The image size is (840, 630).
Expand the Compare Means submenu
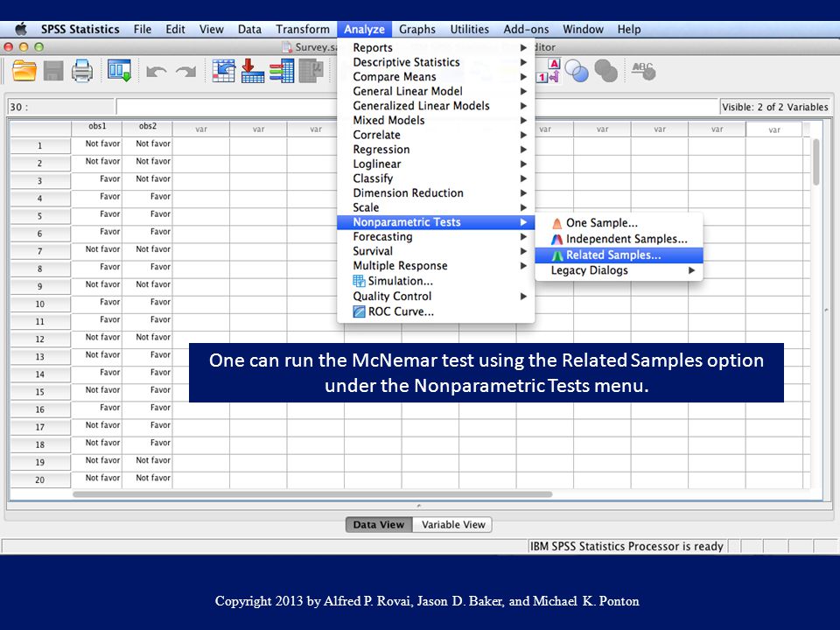click(436, 77)
